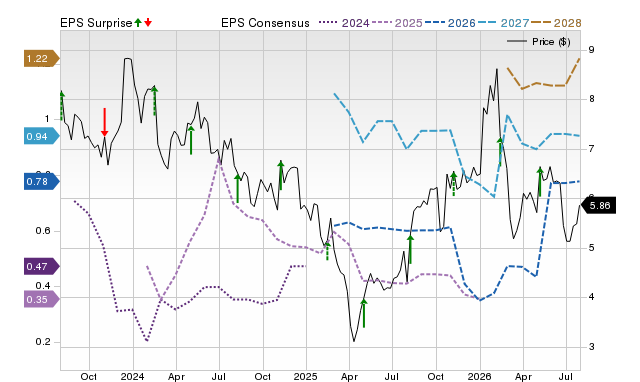The image size is (640, 382).
Task: Click the leftmost 'Oct' label on the time axis
Action: pyautogui.click(x=89, y=376)
